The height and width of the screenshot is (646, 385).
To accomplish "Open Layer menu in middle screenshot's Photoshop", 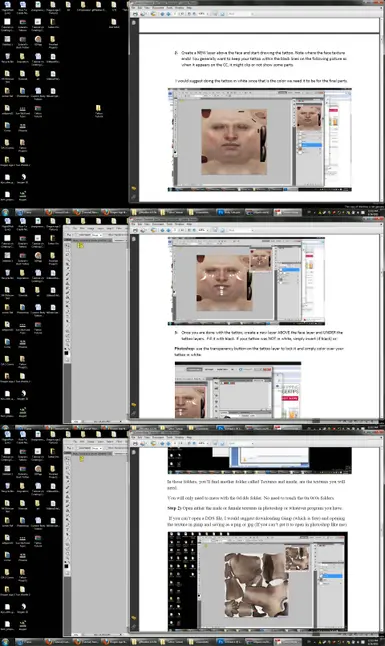I will pyautogui.click(x=100, y=228).
